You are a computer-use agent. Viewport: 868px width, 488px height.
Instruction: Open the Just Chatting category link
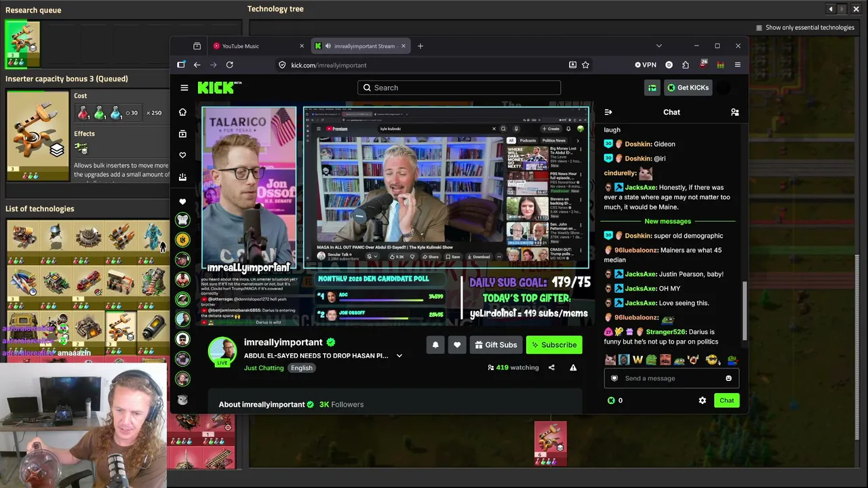point(264,368)
